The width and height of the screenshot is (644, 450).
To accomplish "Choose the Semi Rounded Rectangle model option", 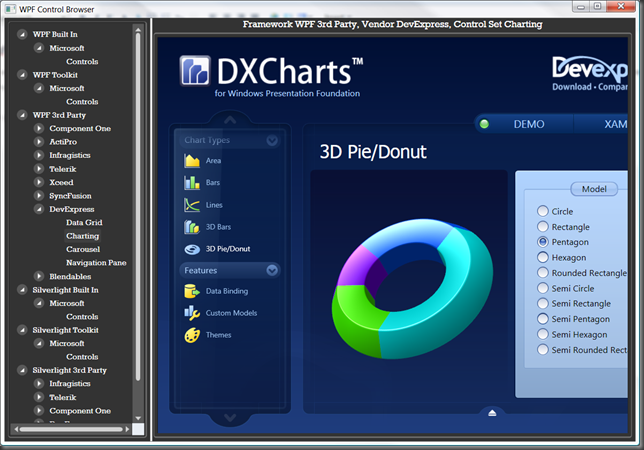I will [x=543, y=349].
